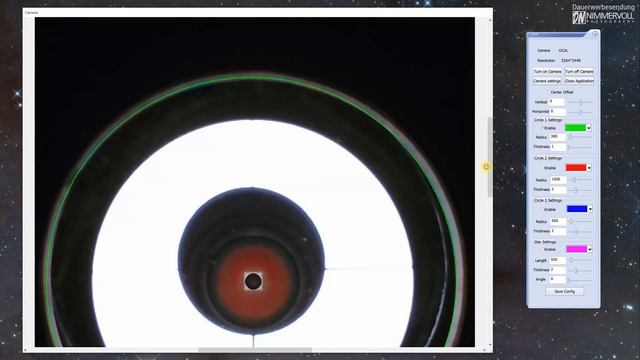This screenshot has width=640, height=360.
Task: Click the Thickness field below Length
Action: tap(558, 270)
